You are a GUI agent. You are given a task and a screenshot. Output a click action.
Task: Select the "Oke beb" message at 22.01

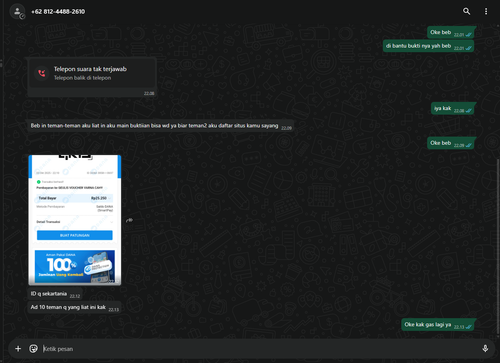pyautogui.click(x=451, y=33)
